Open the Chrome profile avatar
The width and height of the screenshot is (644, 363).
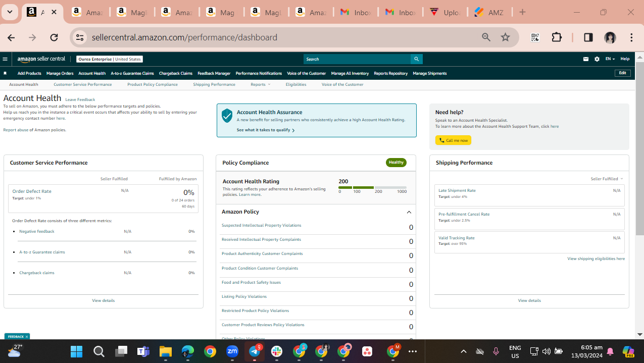tap(610, 37)
